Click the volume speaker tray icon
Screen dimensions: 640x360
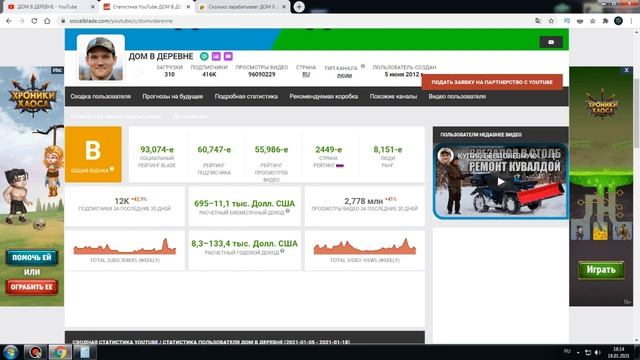click(598, 352)
